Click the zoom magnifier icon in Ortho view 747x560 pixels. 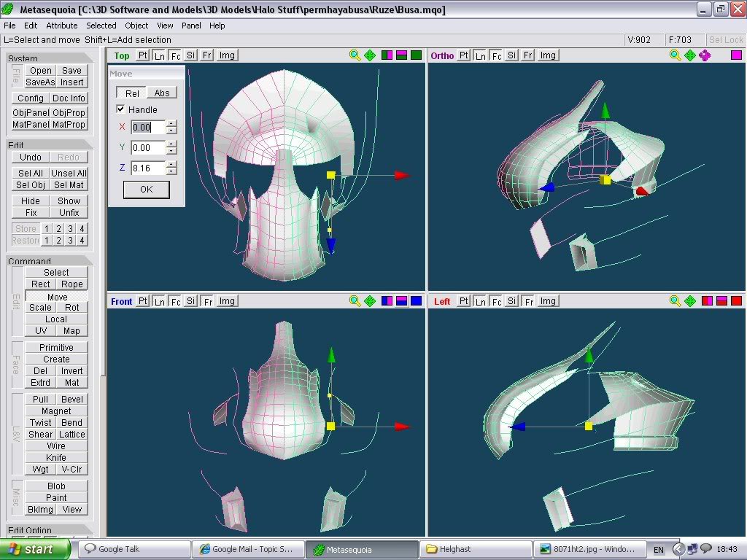pyautogui.click(x=675, y=55)
